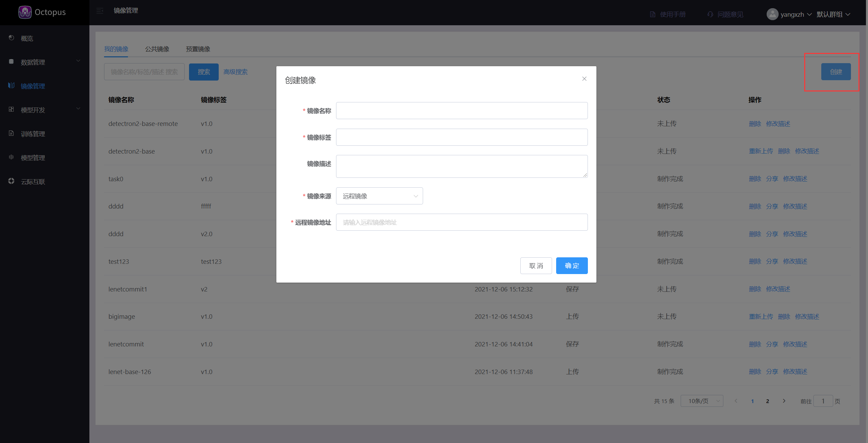
Task: Focus the 镜像标签 input field
Action: (462, 138)
